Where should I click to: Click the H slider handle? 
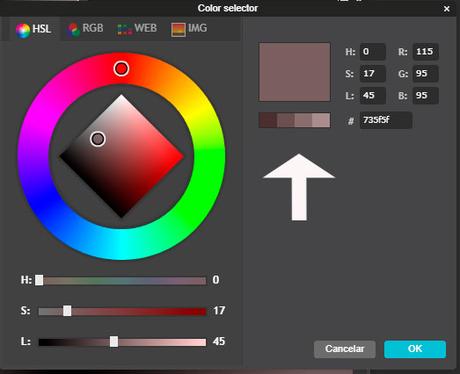click(x=39, y=280)
